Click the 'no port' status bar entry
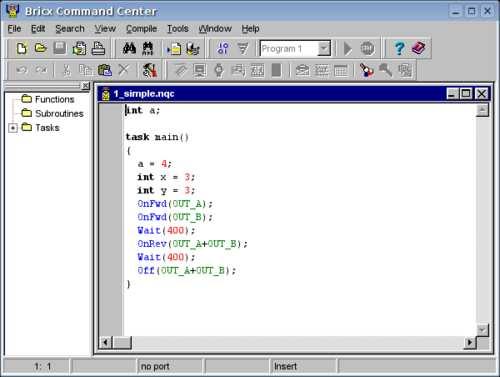500x377 pixels. [x=155, y=366]
